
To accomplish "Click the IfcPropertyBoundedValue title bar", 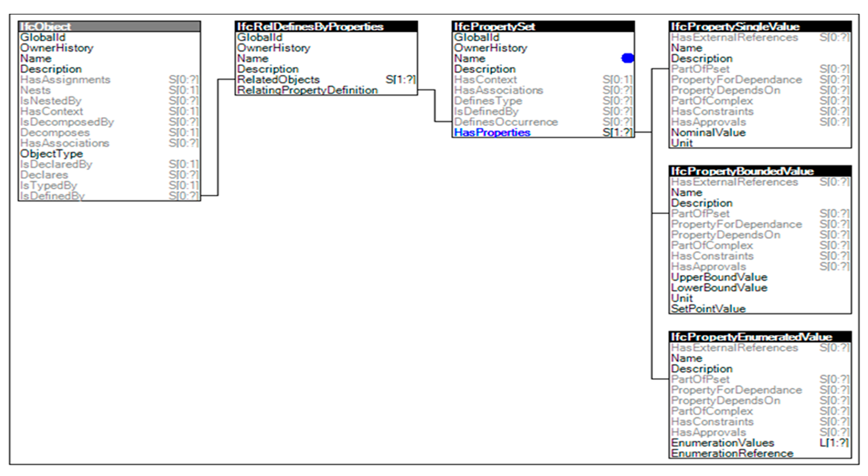I will 760,171.
